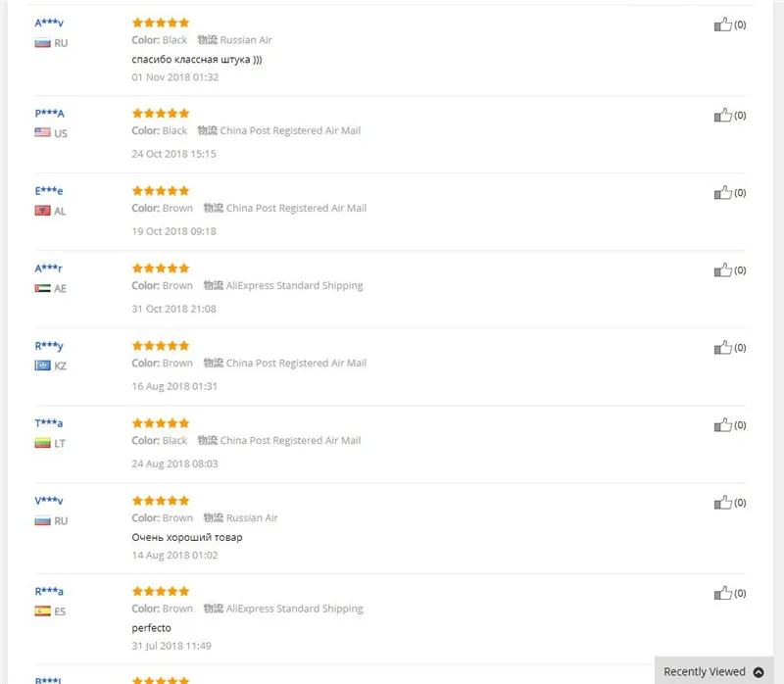Expand the Recently Viewed panel arrow
This screenshot has width=784, height=684.
click(x=759, y=672)
